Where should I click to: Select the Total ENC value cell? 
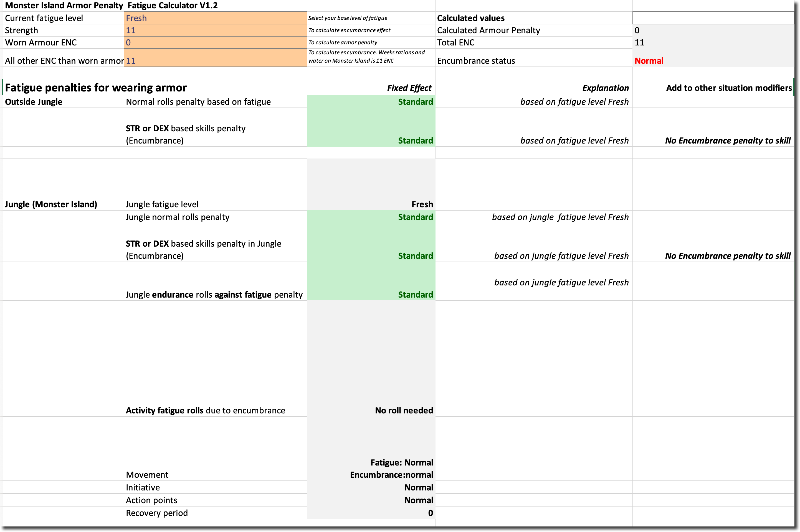pyautogui.click(x=713, y=42)
